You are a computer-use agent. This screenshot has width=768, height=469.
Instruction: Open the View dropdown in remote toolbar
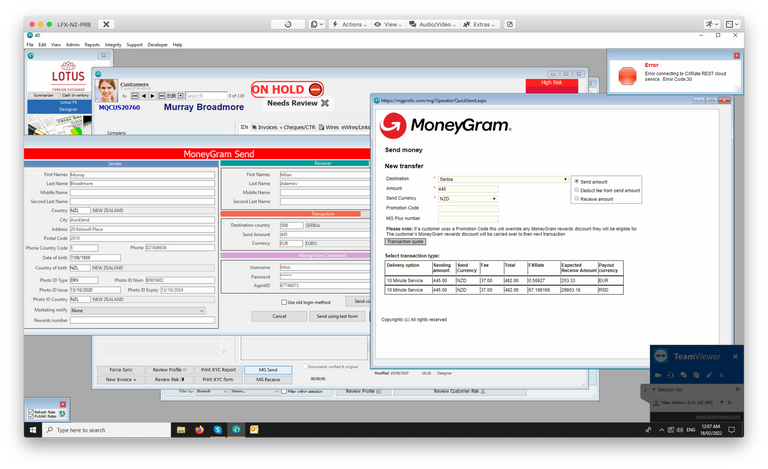coord(388,24)
